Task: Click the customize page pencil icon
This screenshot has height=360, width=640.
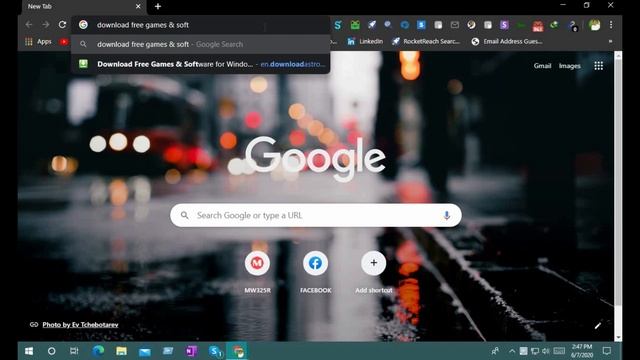Action: 598,325
